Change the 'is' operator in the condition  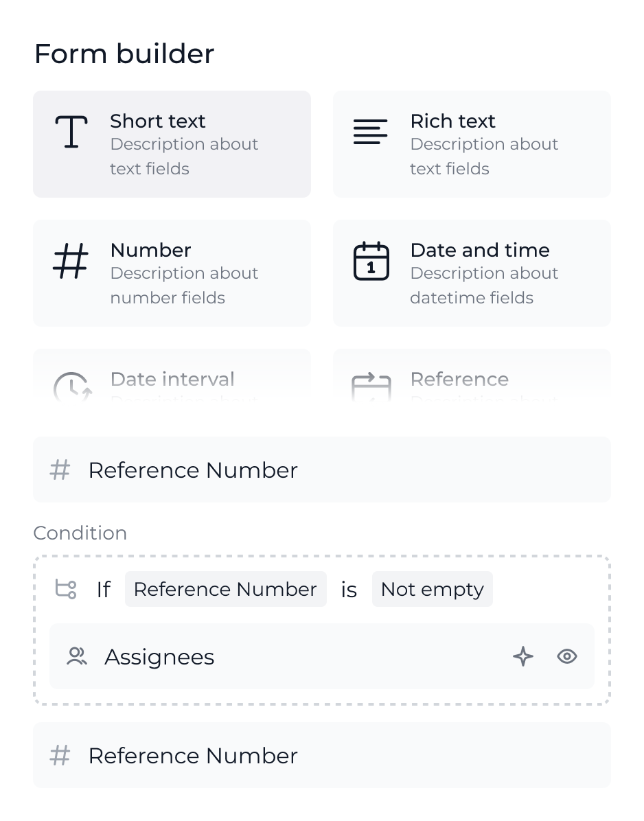(x=348, y=589)
